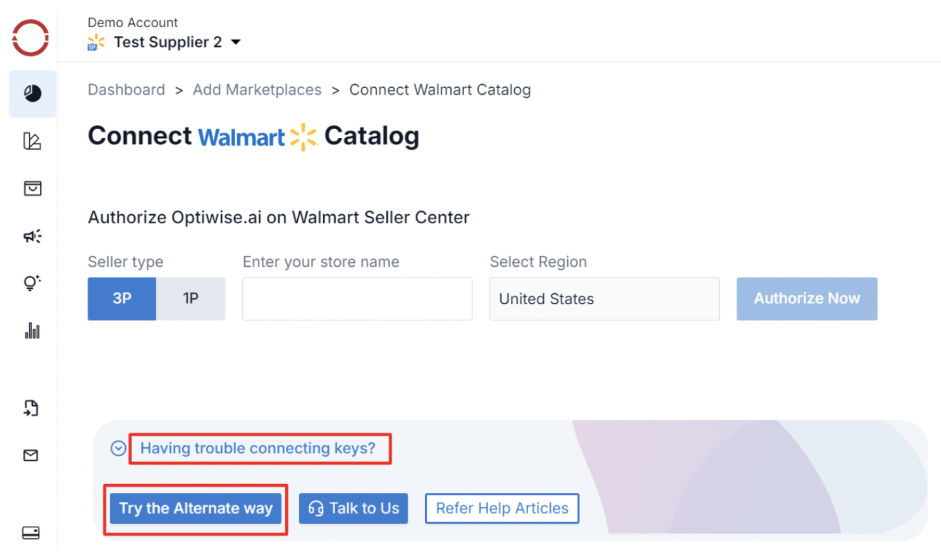
Task: Open the envelope messages sidebar icon
Action: coord(31,455)
